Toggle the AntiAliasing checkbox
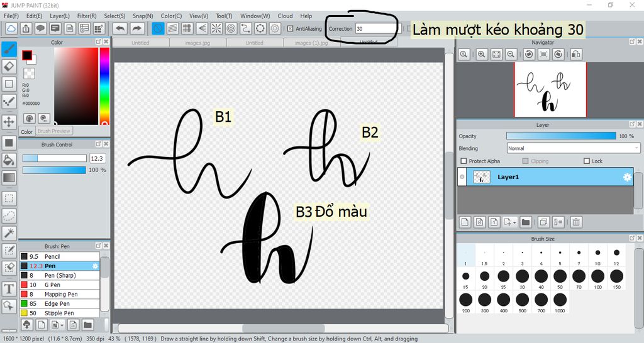This screenshot has width=644, height=343. pos(290,29)
